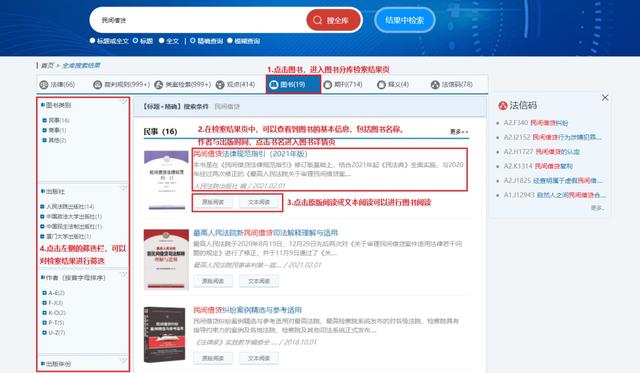Open the A2.J1825 法信码 link
This screenshot has height=373, width=640.
tap(553, 180)
